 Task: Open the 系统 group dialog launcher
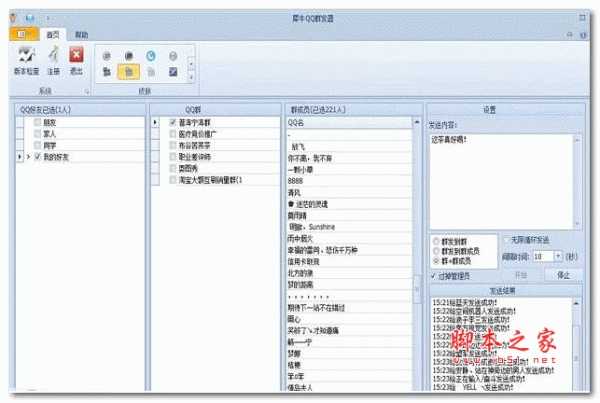click(87, 91)
